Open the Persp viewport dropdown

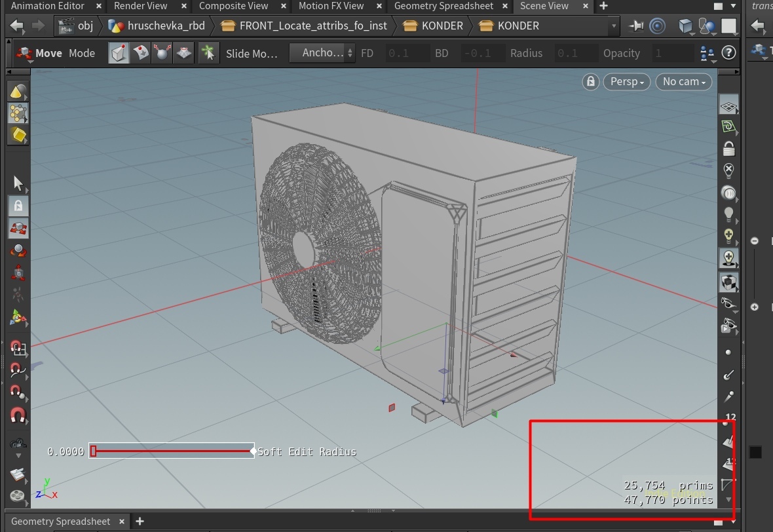(626, 82)
